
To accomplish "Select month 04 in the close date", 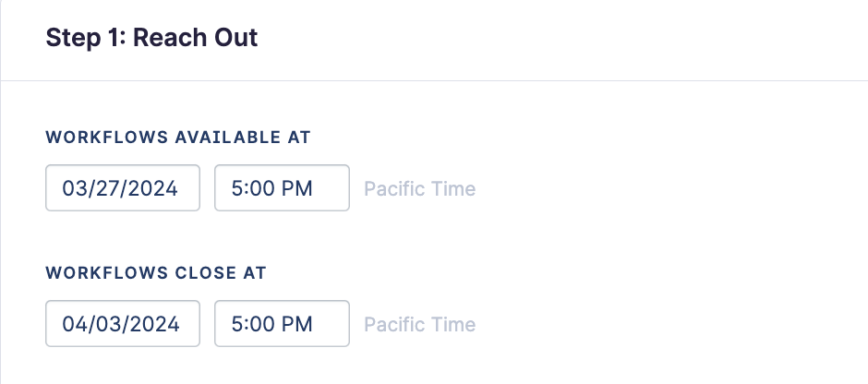I will (75, 325).
